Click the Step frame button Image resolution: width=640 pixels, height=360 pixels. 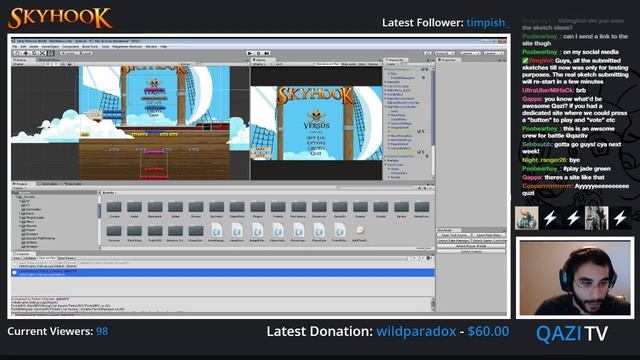click(267, 53)
